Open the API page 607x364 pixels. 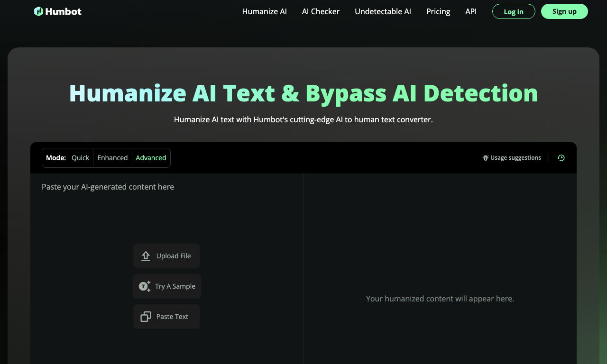point(471,11)
